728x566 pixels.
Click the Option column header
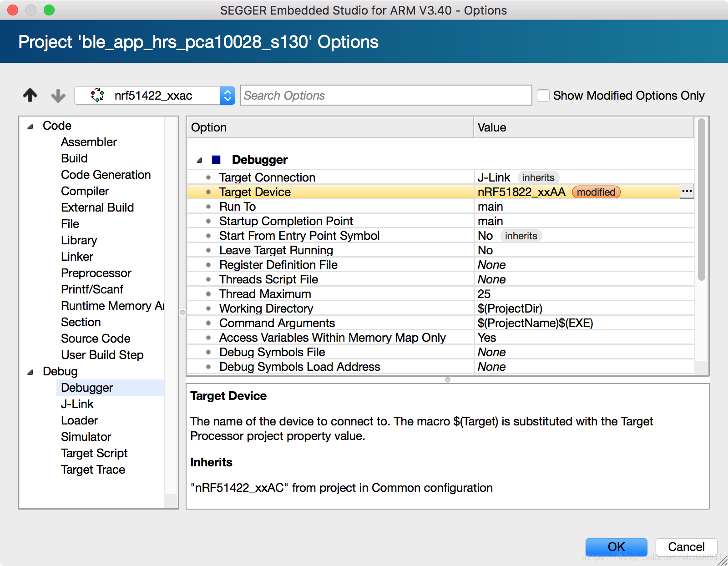(330, 127)
